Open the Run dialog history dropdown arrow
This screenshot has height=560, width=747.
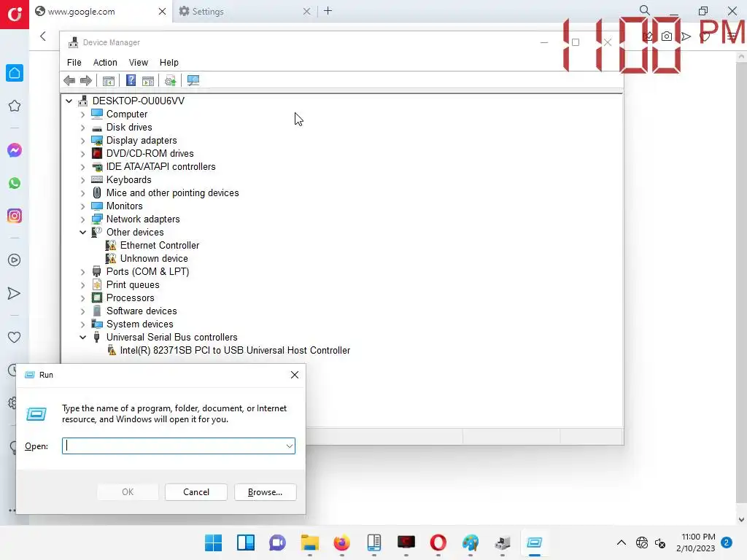tap(289, 446)
